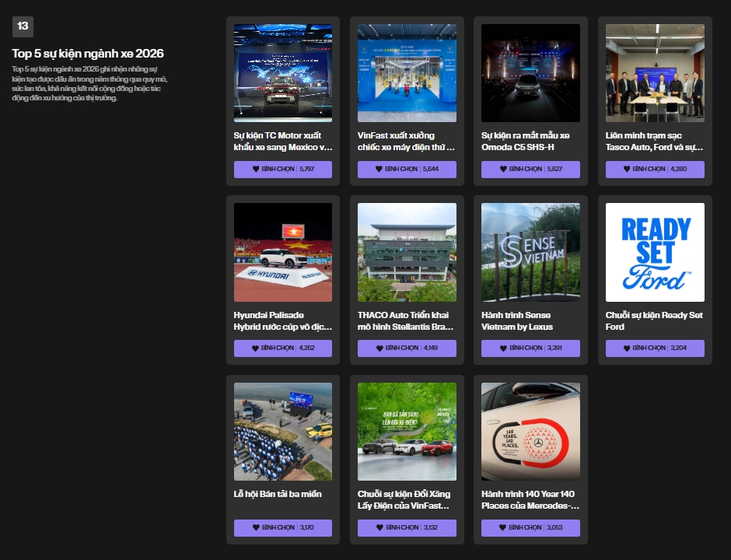The width and height of the screenshot is (731, 560).
Task: Vote BÌNH CHỌN with 5,797 votes
Action: click(x=283, y=170)
